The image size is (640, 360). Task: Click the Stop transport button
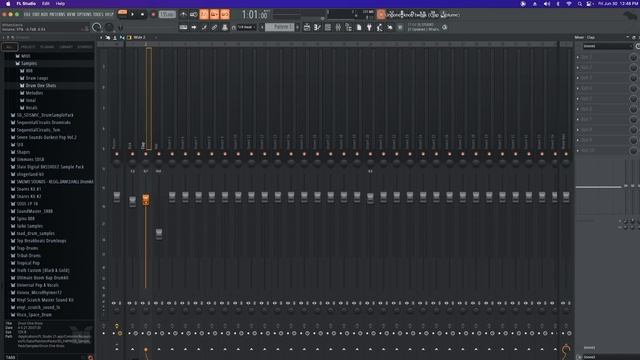point(142,14)
